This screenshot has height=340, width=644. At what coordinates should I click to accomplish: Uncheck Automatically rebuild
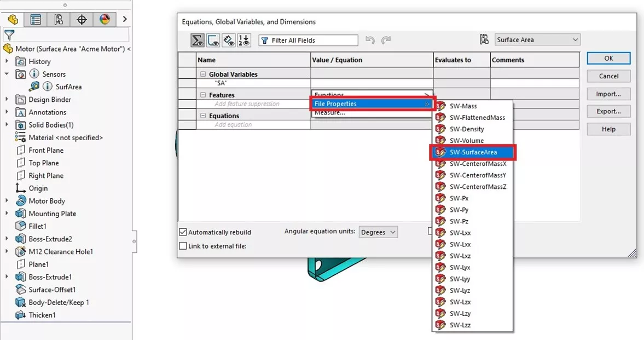tap(183, 232)
